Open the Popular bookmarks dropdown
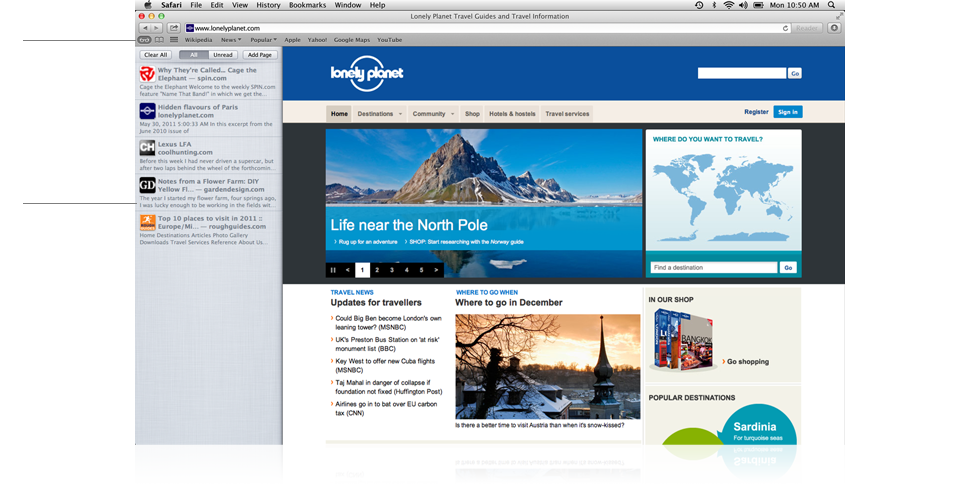 pos(264,40)
